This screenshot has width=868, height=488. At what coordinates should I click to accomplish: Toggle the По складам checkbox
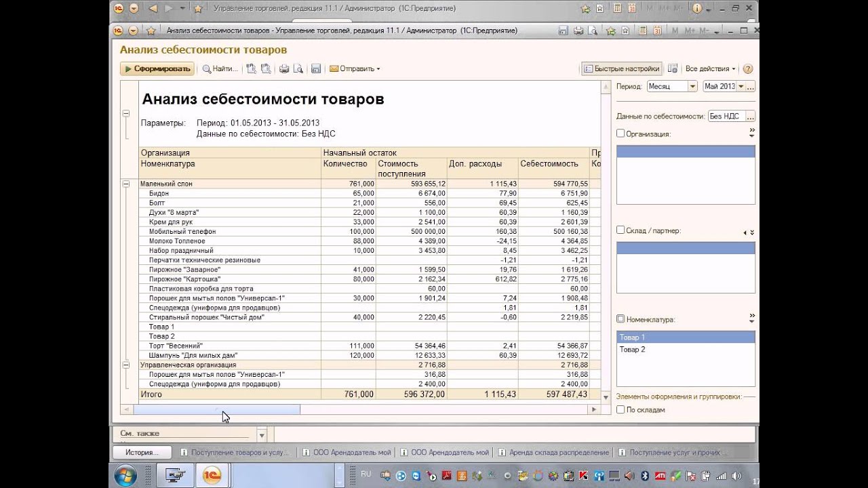pos(620,409)
